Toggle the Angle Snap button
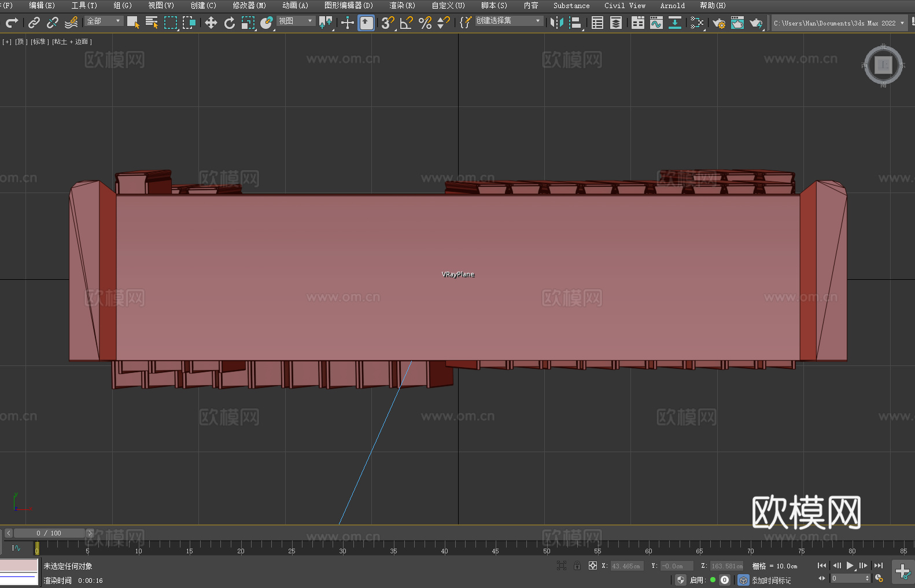The image size is (915, 588). click(407, 23)
